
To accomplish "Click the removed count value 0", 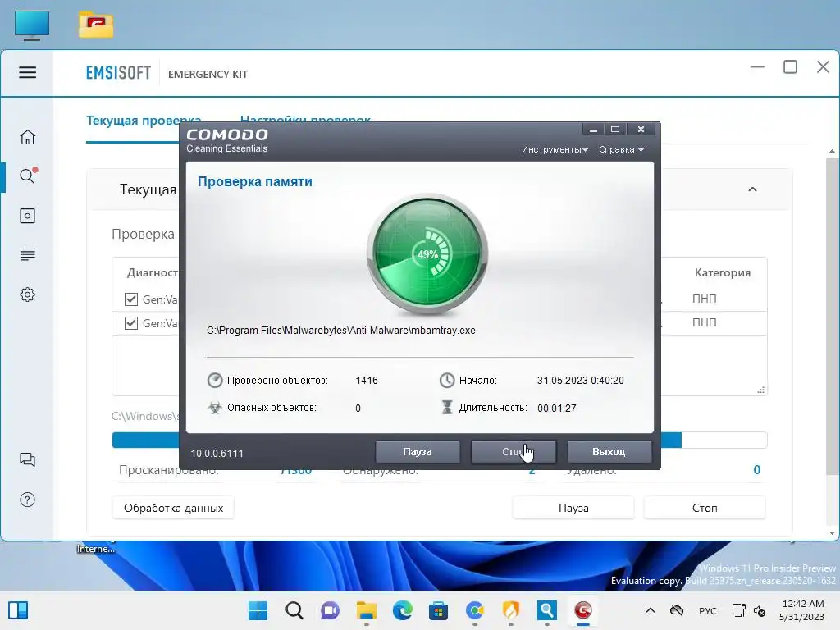I will pyautogui.click(x=756, y=470).
